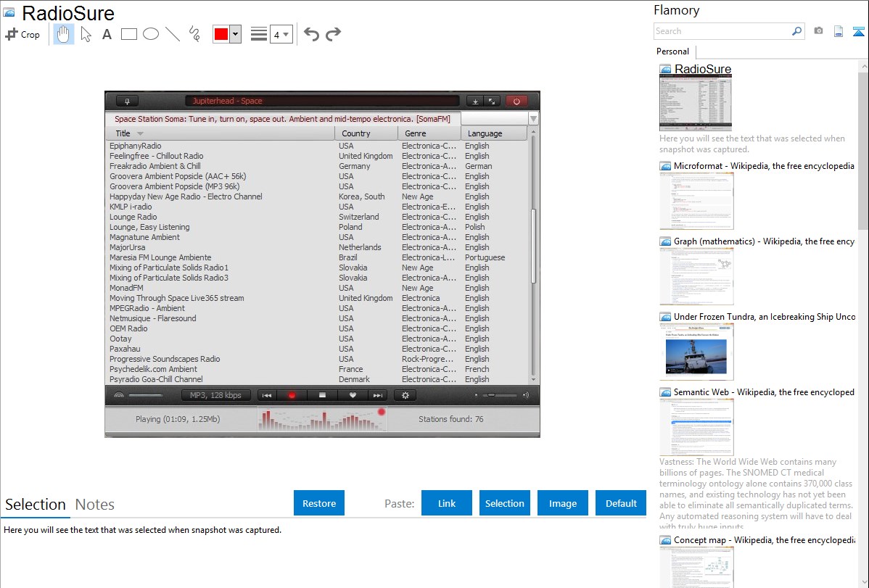Click the Flamory search field

coord(722,31)
